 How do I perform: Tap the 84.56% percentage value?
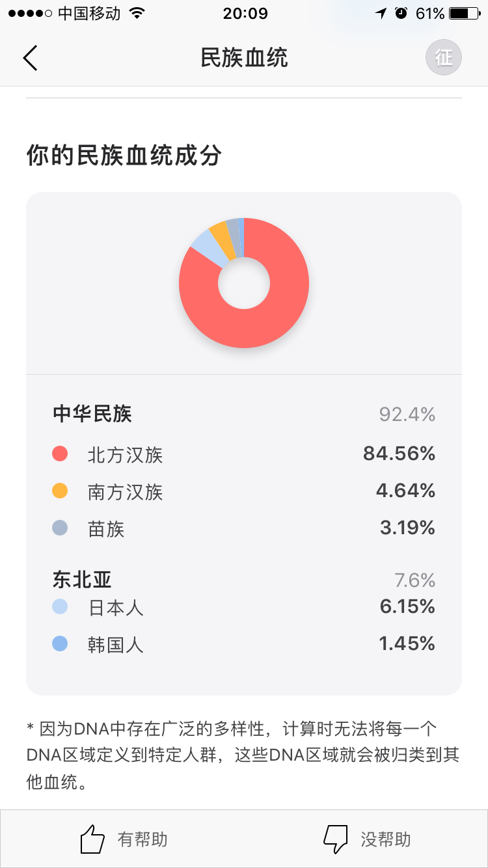[x=399, y=454]
